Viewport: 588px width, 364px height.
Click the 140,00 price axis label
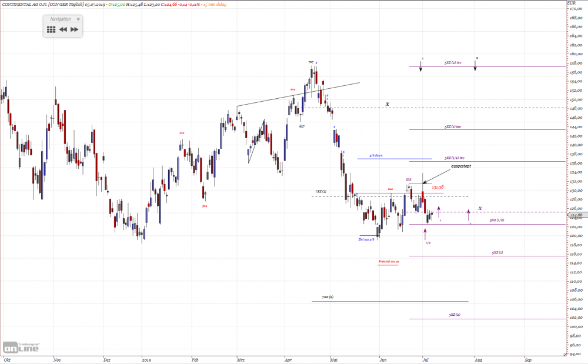point(576,145)
